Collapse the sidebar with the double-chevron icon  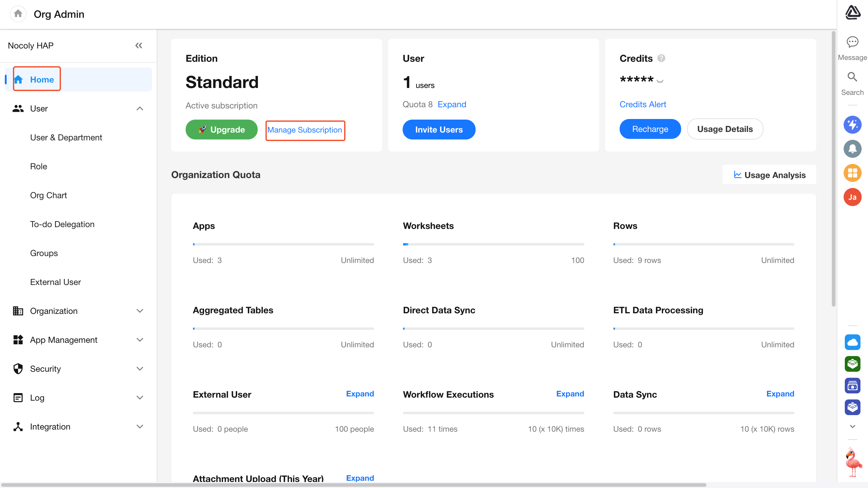(139, 45)
